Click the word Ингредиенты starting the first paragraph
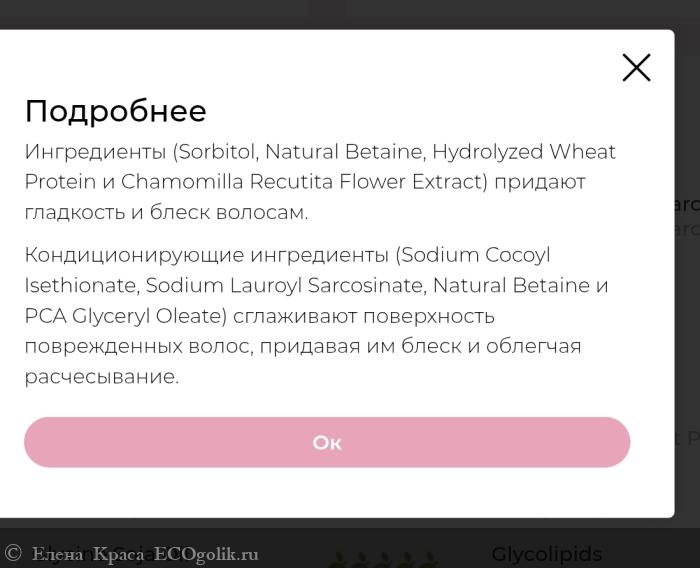The height and width of the screenshot is (568, 700). tap(95, 152)
